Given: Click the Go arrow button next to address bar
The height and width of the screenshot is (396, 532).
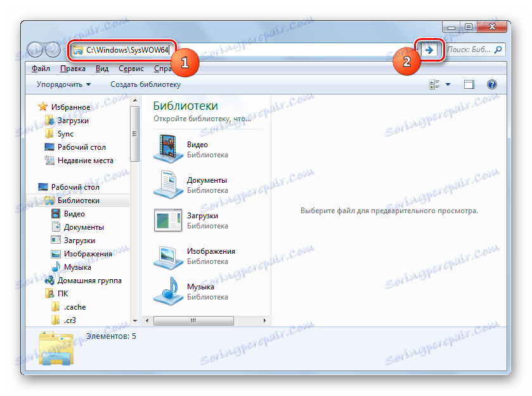Looking at the screenshot, I should click(429, 50).
